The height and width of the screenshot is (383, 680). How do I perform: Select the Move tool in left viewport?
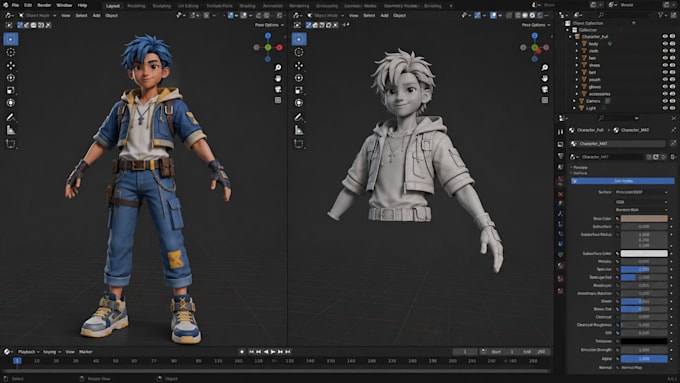click(x=11, y=65)
